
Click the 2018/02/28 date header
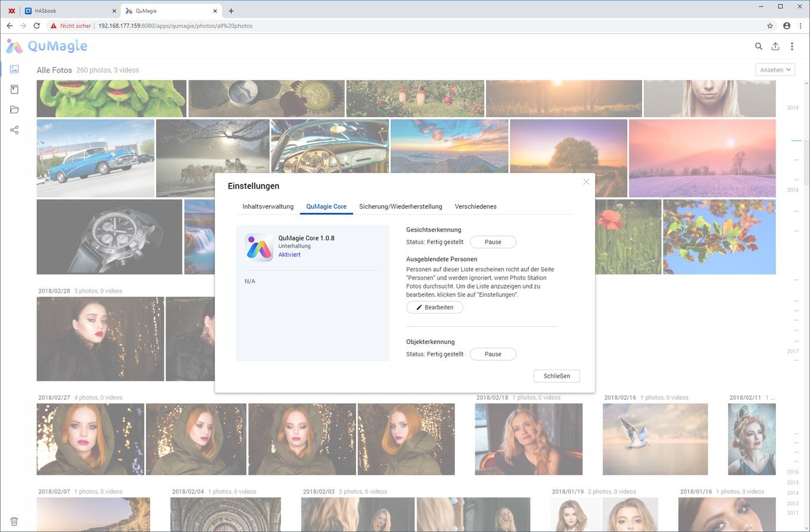click(54, 291)
